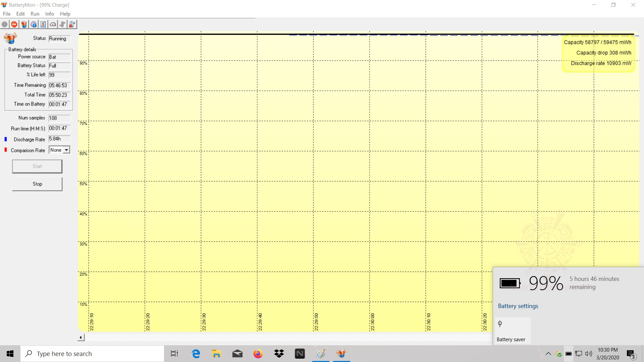
Task: Show hidden system tray icons chevron
Action: coord(548,354)
